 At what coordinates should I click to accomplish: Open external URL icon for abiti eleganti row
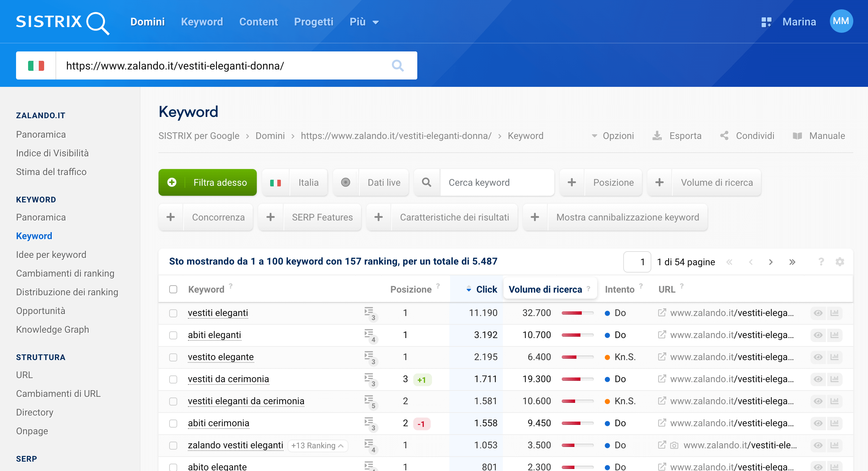coord(662,335)
